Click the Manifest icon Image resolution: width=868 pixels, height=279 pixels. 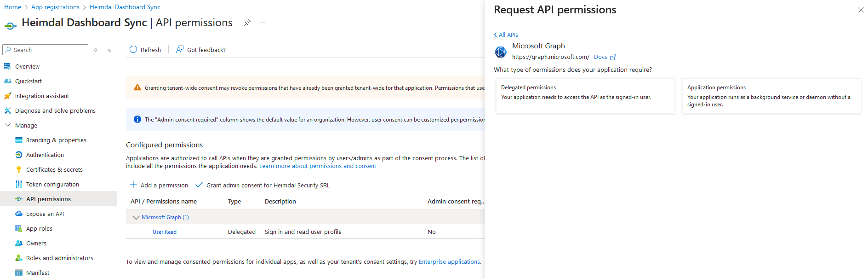coord(18,273)
